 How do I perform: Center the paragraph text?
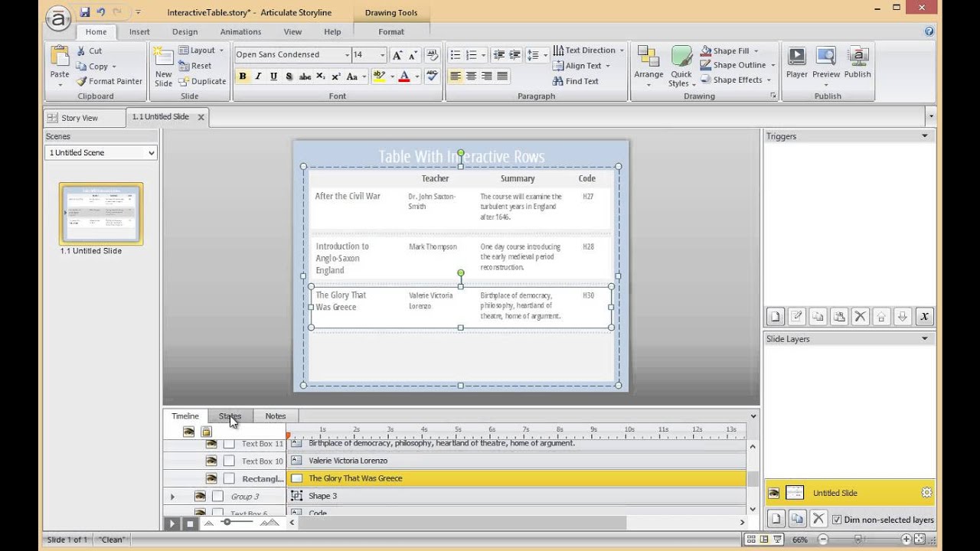(x=471, y=77)
